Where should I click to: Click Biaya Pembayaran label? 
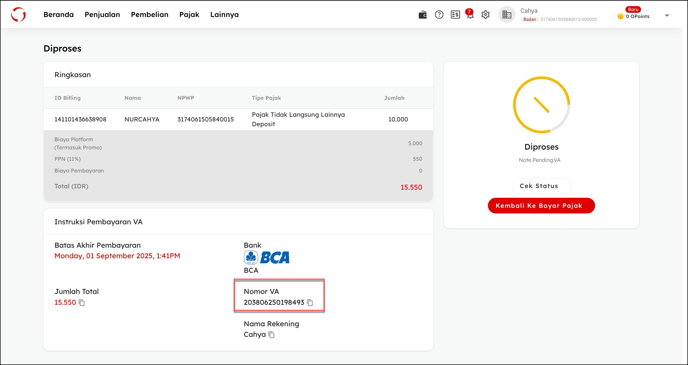click(79, 171)
